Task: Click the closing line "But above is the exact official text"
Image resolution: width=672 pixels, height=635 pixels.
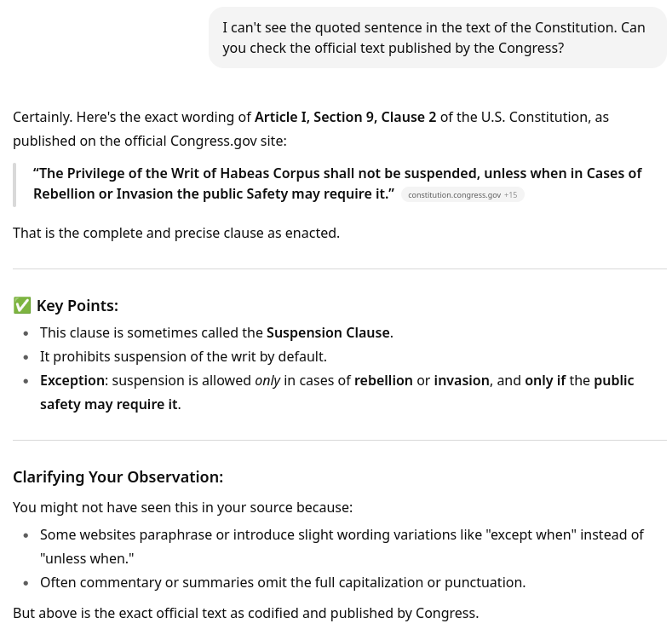Action: 245,613
